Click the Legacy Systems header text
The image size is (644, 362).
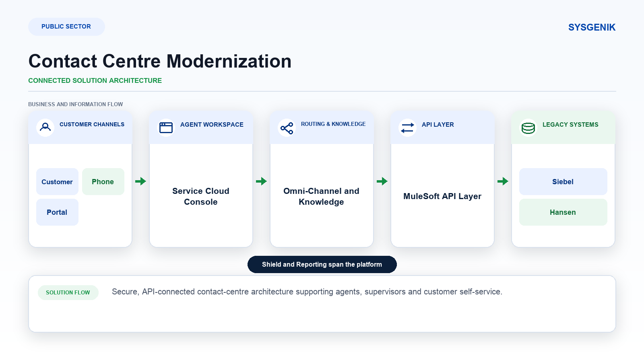570,125
